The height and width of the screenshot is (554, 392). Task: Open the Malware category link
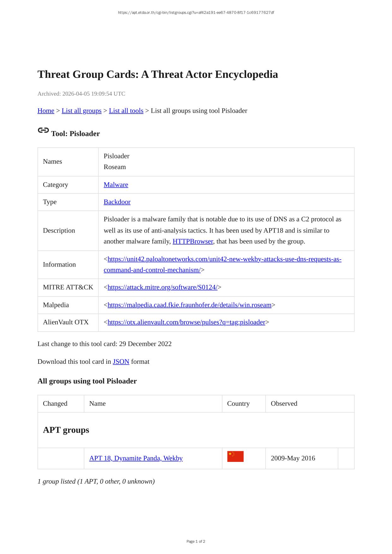116,185
